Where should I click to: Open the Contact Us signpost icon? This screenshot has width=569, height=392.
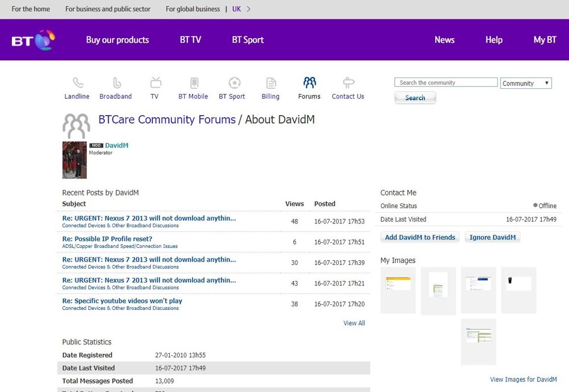(x=349, y=83)
